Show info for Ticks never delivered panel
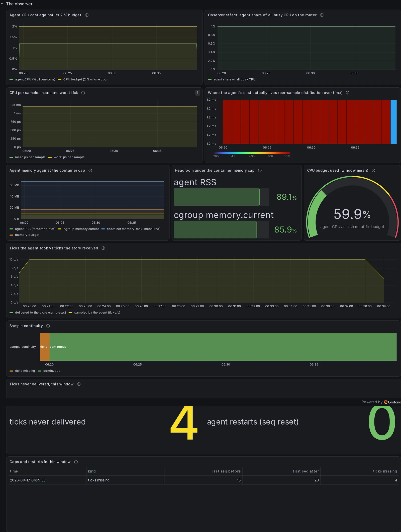This screenshot has width=401, height=532. 79,384
